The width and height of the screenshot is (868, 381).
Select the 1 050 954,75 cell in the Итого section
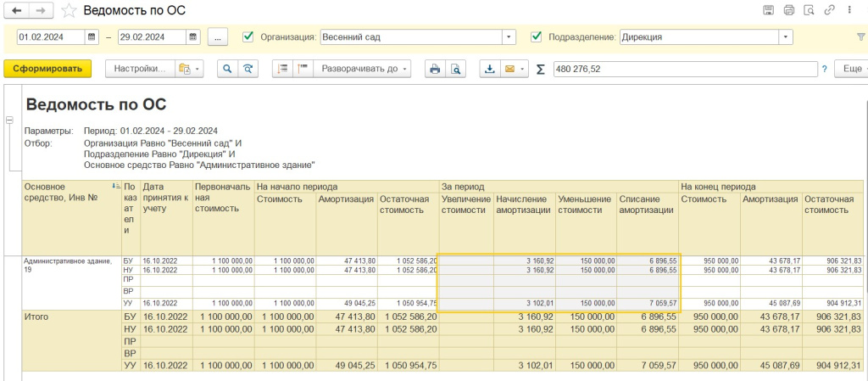coord(409,366)
